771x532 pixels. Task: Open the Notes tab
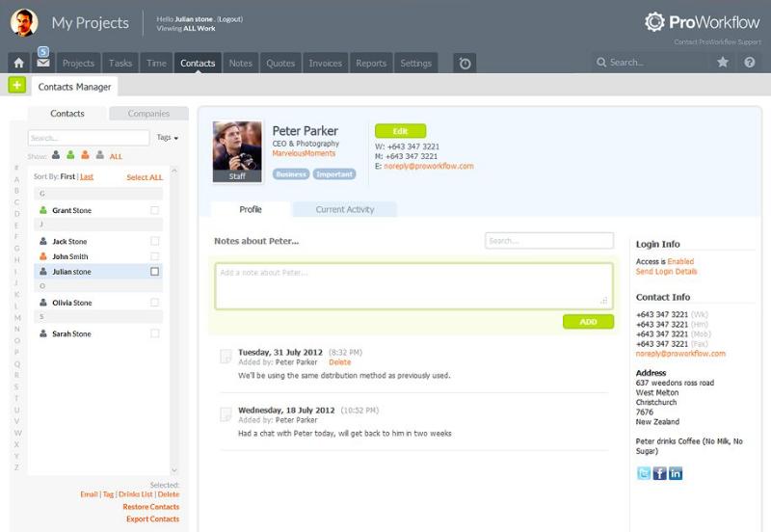240,63
